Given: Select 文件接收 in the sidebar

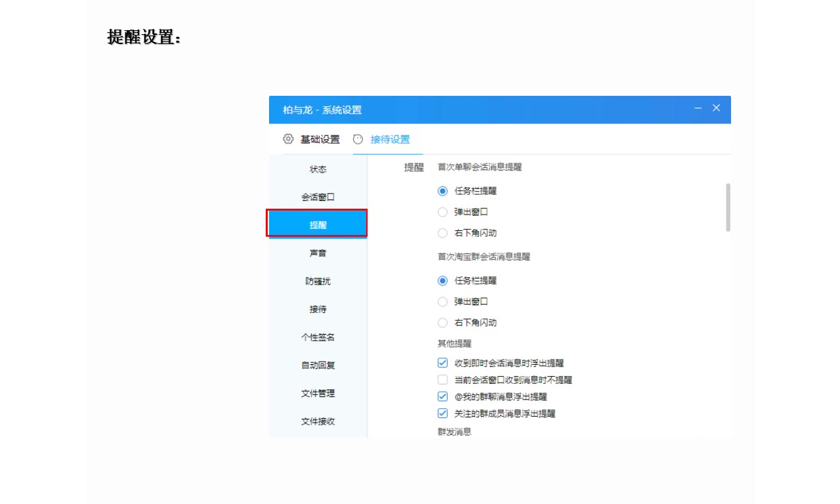Looking at the screenshot, I should coord(318,421).
